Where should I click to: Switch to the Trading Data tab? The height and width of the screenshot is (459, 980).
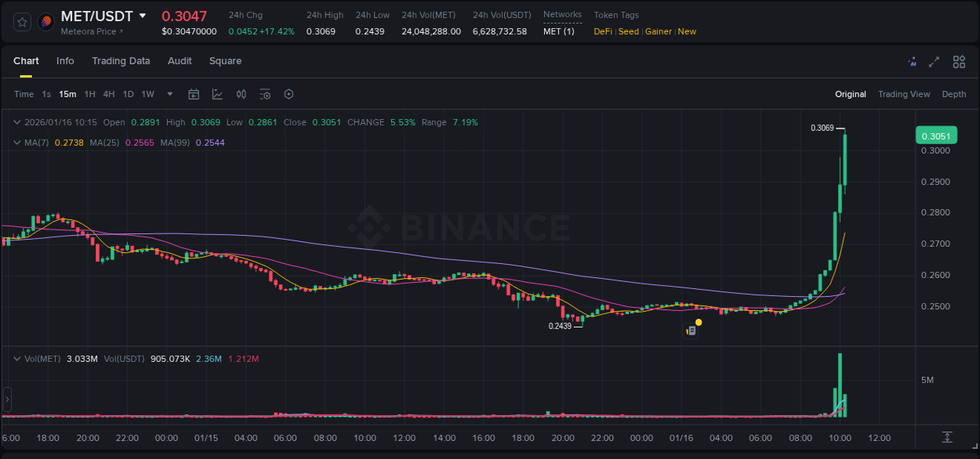tap(121, 61)
